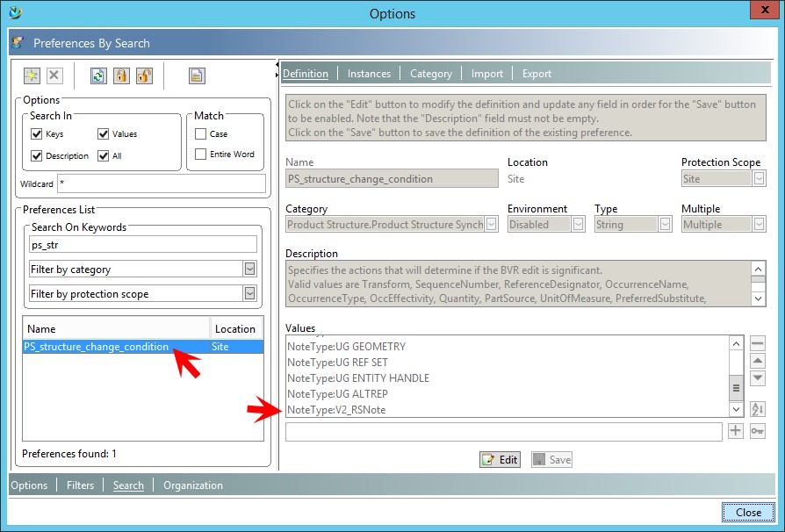Click the Edit button
Screen dimensions: 785x532
500,459
